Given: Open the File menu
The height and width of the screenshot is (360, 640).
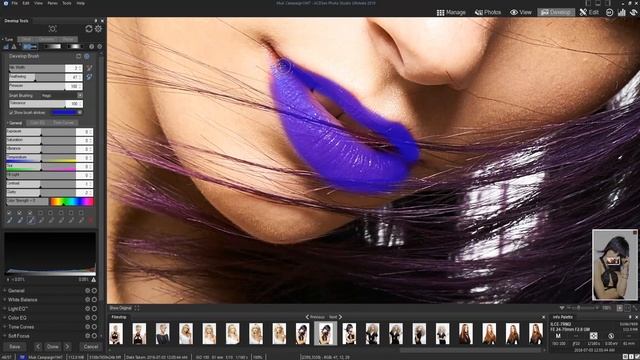Looking at the screenshot, I should click(x=15, y=3).
